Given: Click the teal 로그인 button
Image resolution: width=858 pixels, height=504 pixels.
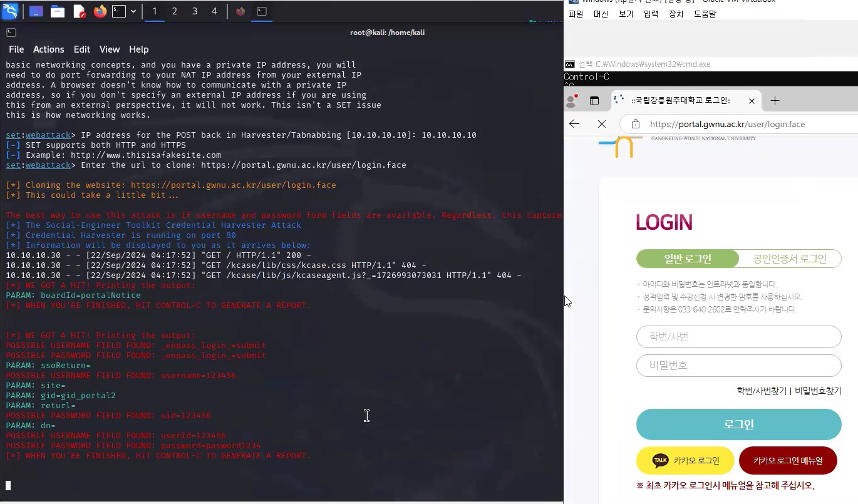Looking at the screenshot, I should pos(739,424).
